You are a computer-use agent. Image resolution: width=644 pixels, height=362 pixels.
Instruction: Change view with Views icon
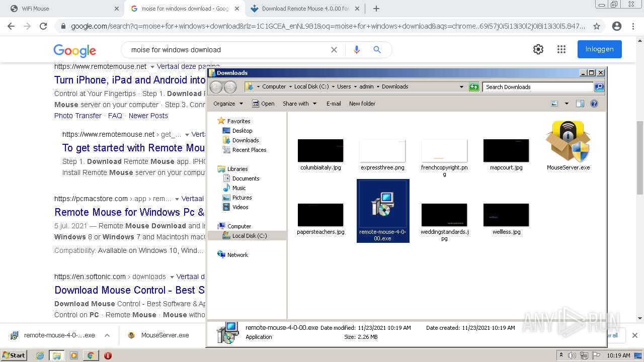click(554, 104)
